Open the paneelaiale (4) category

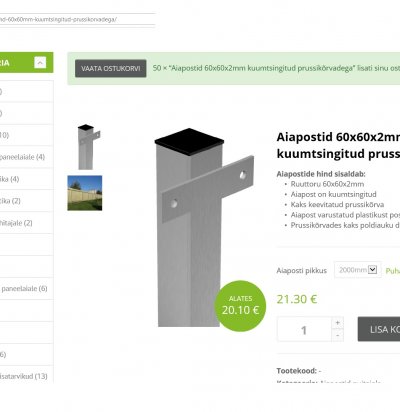tap(22, 157)
